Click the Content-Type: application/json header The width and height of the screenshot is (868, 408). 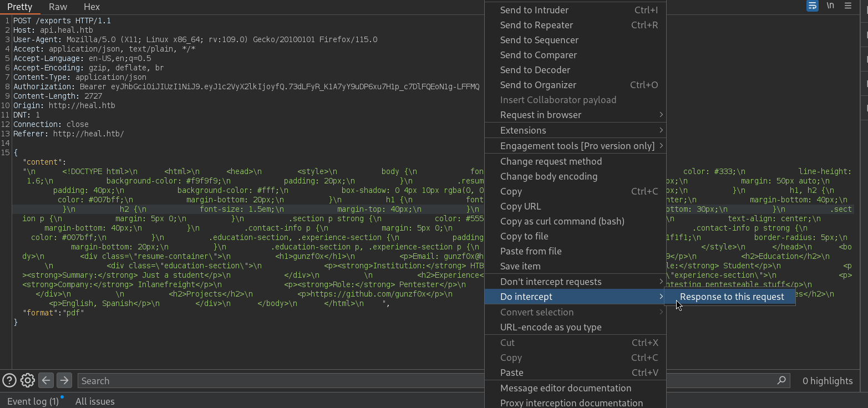pyautogui.click(x=80, y=77)
